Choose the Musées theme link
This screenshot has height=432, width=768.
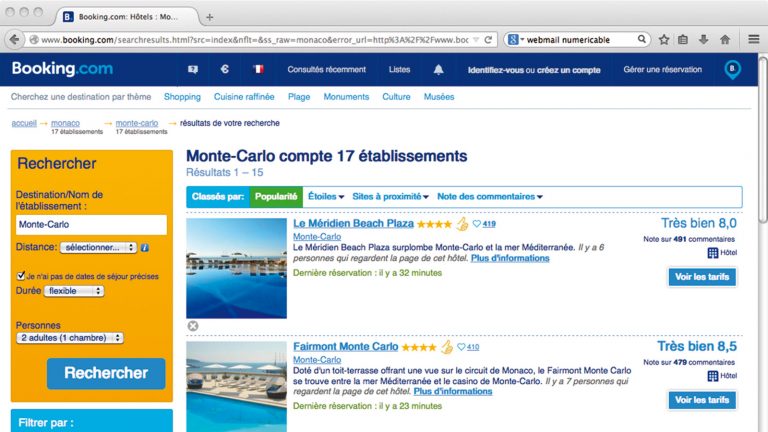pos(439,97)
